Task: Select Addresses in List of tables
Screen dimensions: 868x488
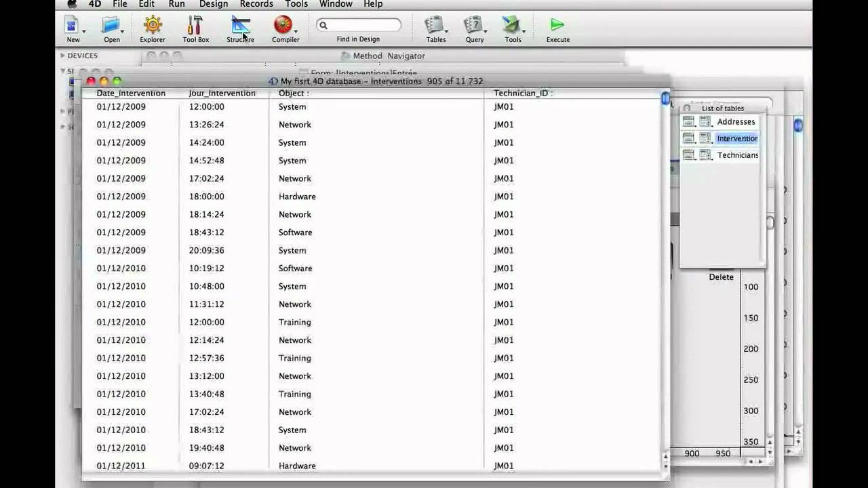Action: 736,122
